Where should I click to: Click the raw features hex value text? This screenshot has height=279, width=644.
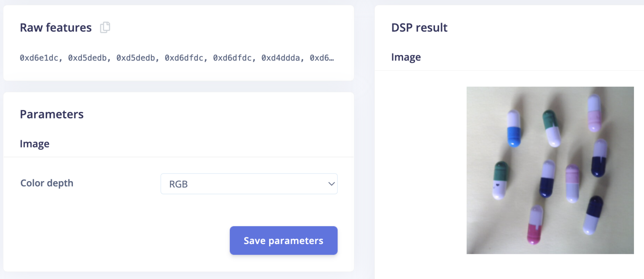point(177,58)
